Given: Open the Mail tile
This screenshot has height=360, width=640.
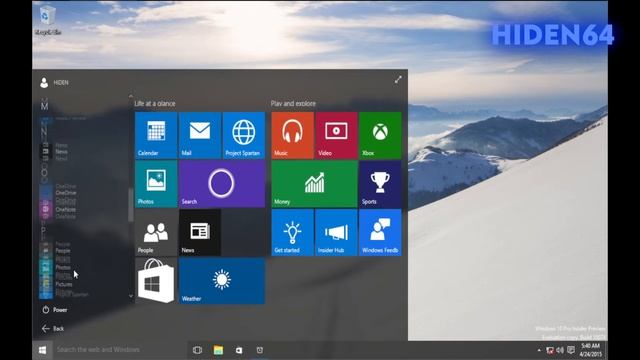Looking at the screenshot, I should click(200, 135).
